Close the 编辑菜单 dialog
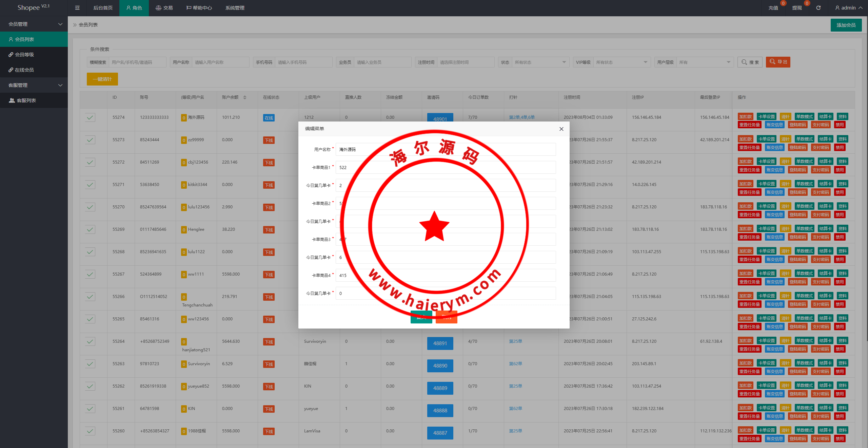Image resolution: width=868 pixels, height=448 pixels. tap(561, 129)
